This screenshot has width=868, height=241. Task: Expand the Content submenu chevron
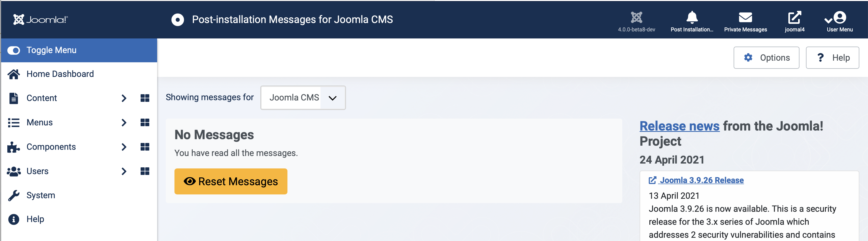point(124,98)
